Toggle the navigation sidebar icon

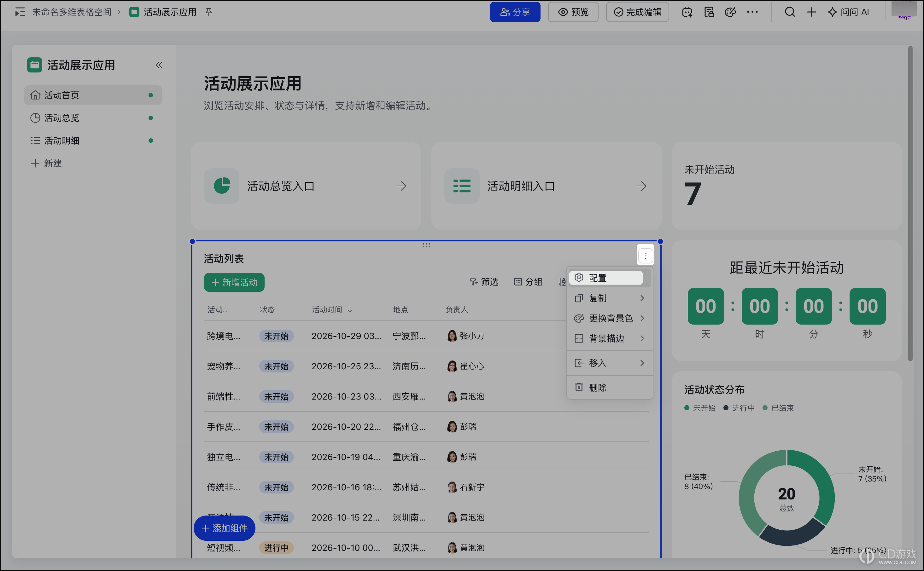20,12
